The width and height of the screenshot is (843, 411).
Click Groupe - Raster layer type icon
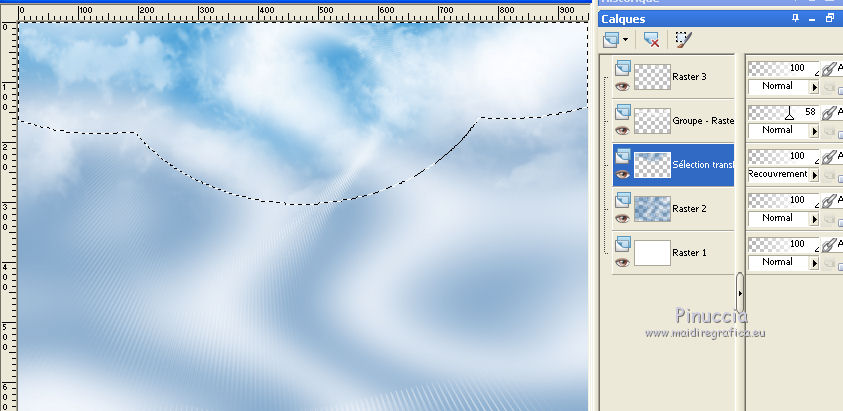pyautogui.click(x=623, y=111)
